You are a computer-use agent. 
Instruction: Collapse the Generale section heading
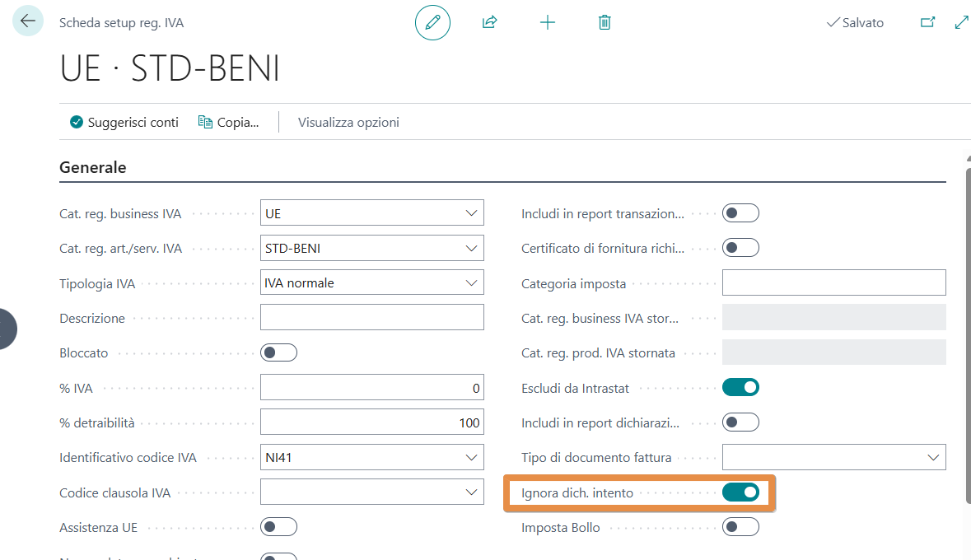[93, 168]
